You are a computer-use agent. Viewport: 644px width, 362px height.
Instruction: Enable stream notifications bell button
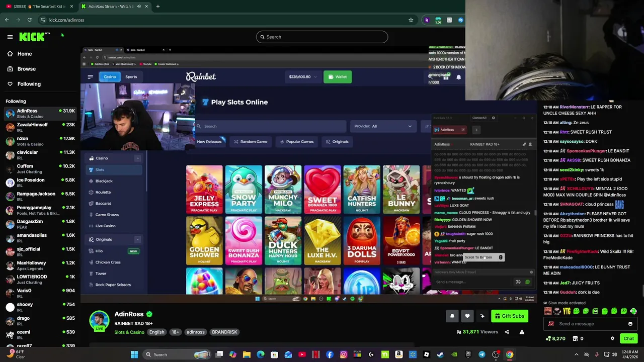(452, 316)
